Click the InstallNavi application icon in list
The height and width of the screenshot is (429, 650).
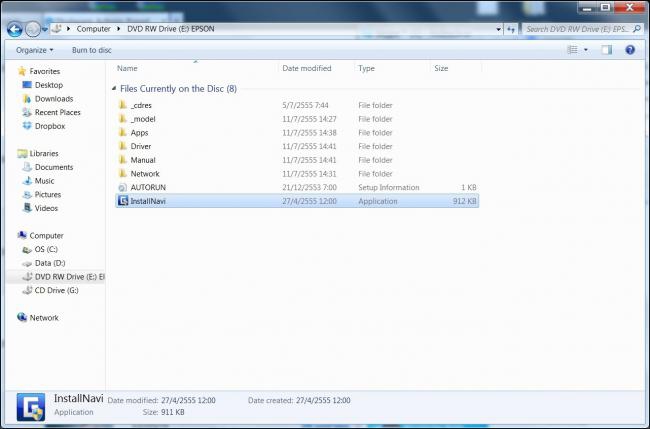click(123, 201)
